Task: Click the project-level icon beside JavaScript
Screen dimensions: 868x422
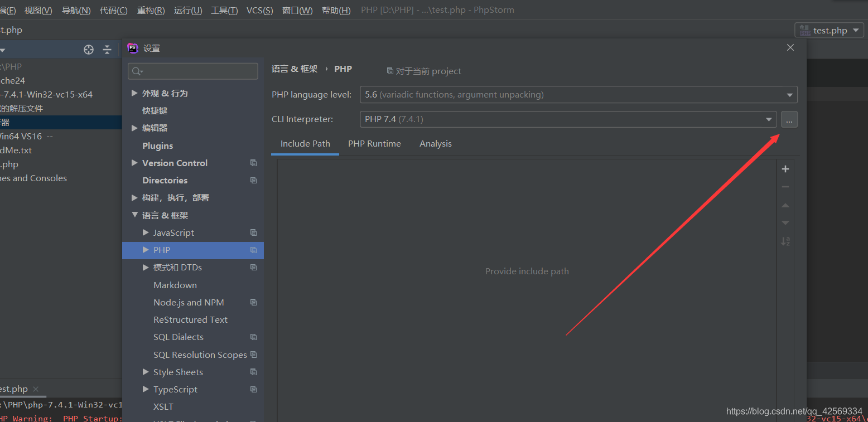Action: coord(254,232)
